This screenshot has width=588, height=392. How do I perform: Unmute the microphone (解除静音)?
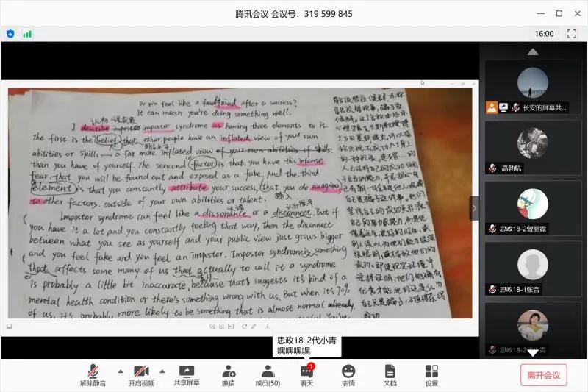coord(93,374)
